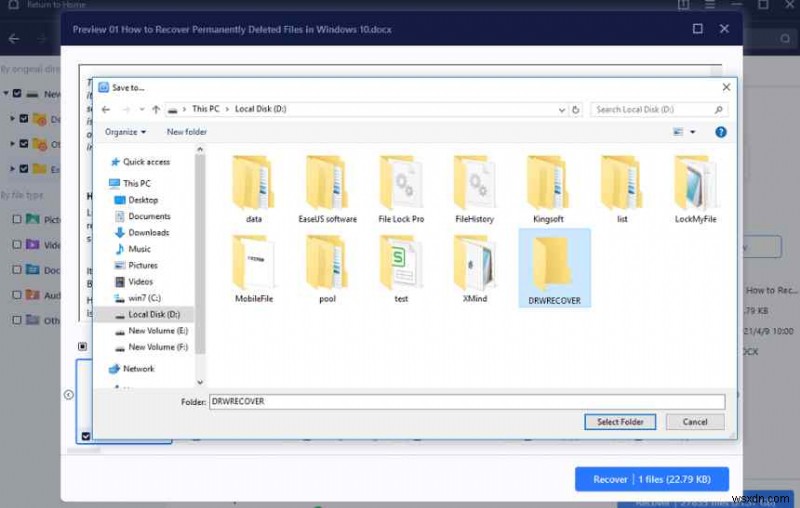
Task: Toggle Videos file type checkbox
Action: tap(17, 244)
